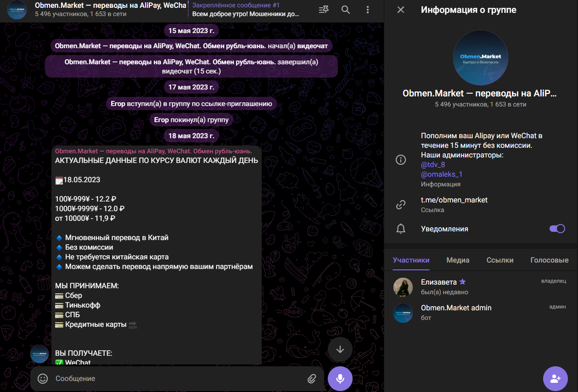Viewport: 578px width, 392px height.
Task: Click the green checkmark before WeChat
Action: point(59,362)
